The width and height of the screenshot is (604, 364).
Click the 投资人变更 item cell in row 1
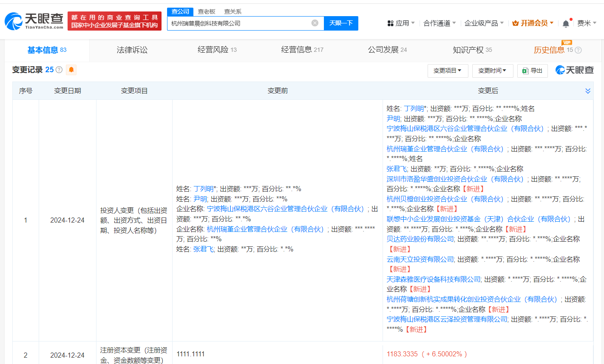click(134, 220)
